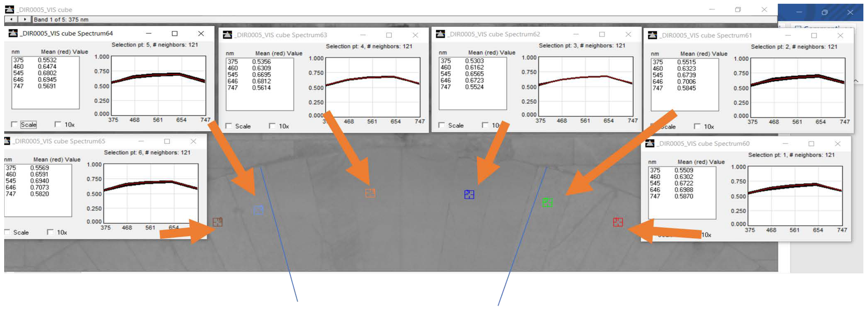Minimize the Spectrum60 window
Screen dimensions: 868x311
click(785, 144)
